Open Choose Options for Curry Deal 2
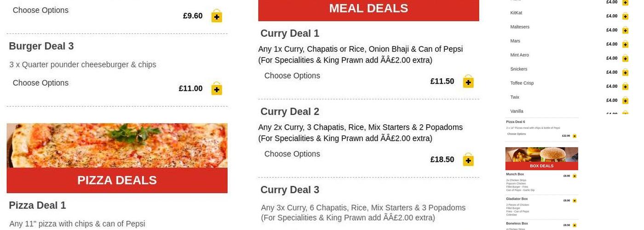The width and height of the screenshot is (644, 230). [x=292, y=154]
